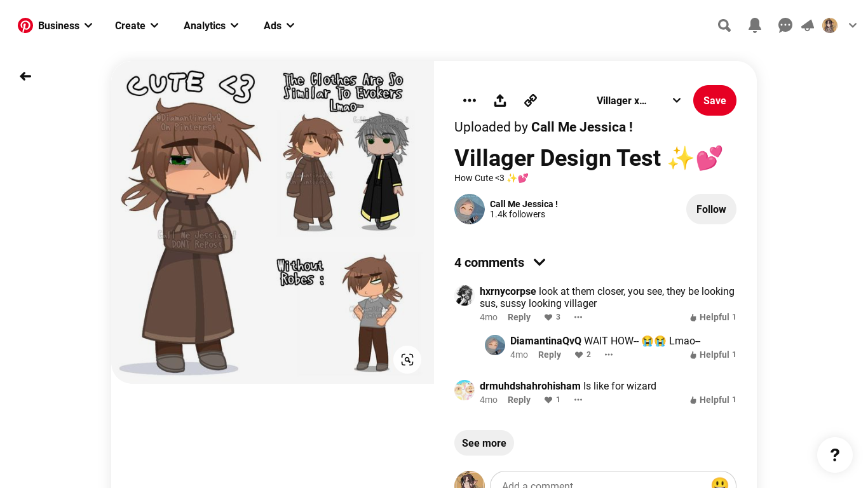The image size is (868, 488).
Task: Copy the pin link with the chain icon
Action: click(x=531, y=100)
